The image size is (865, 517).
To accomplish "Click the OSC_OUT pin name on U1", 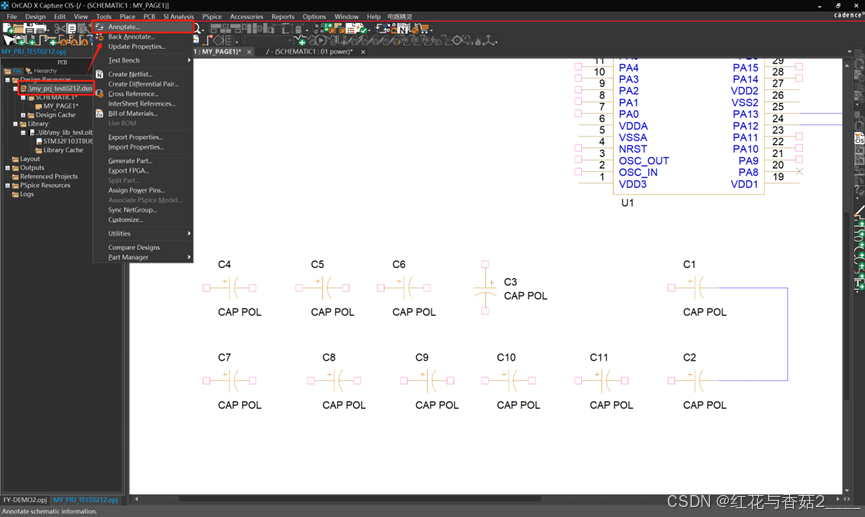I will [x=643, y=161].
